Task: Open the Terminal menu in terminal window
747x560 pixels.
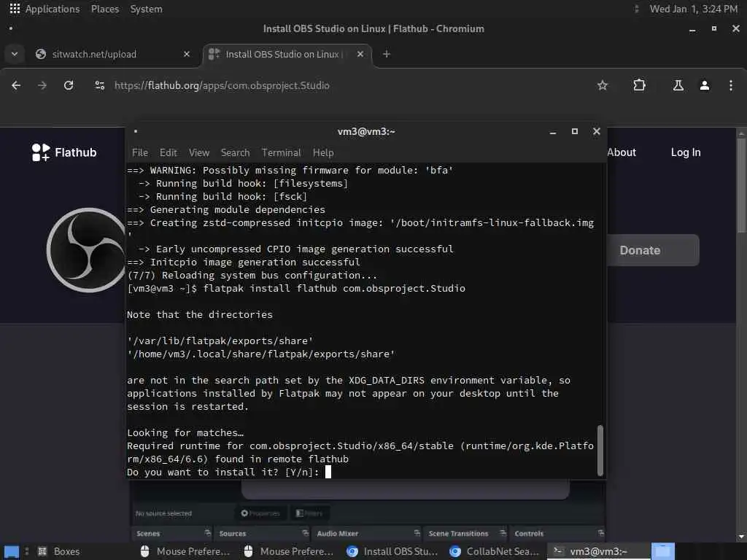Action: coord(282,153)
